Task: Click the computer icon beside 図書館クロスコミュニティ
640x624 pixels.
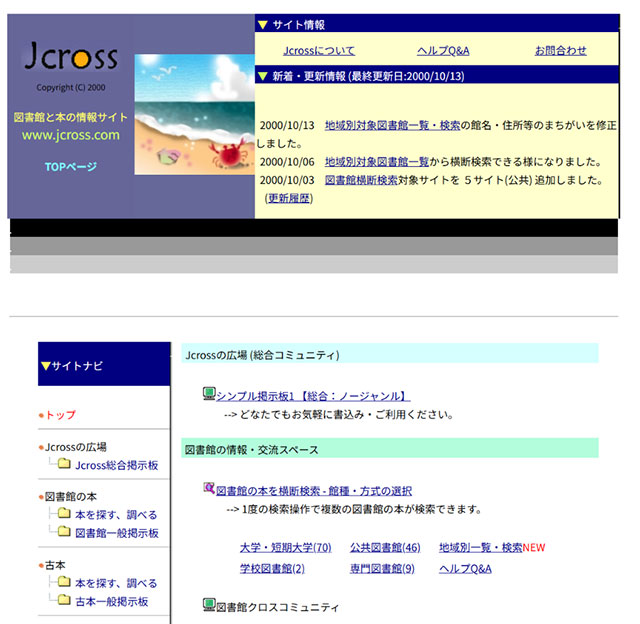Action: (209, 605)
